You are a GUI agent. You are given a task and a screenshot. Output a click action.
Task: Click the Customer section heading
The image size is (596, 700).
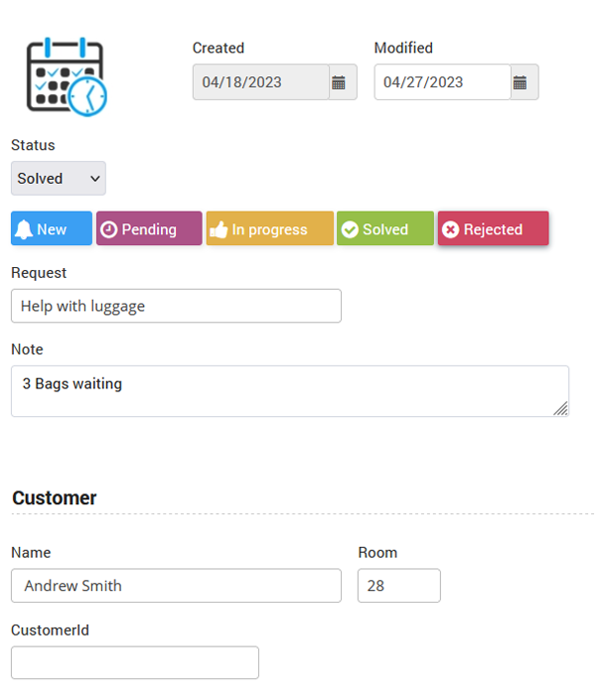pyautogui.click(x=55, y=498)
